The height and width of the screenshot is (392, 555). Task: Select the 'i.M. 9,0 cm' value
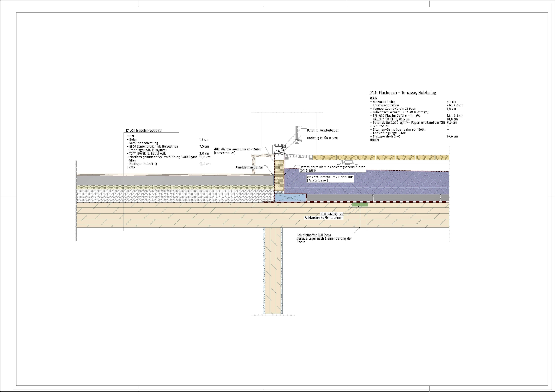(455, 105)
